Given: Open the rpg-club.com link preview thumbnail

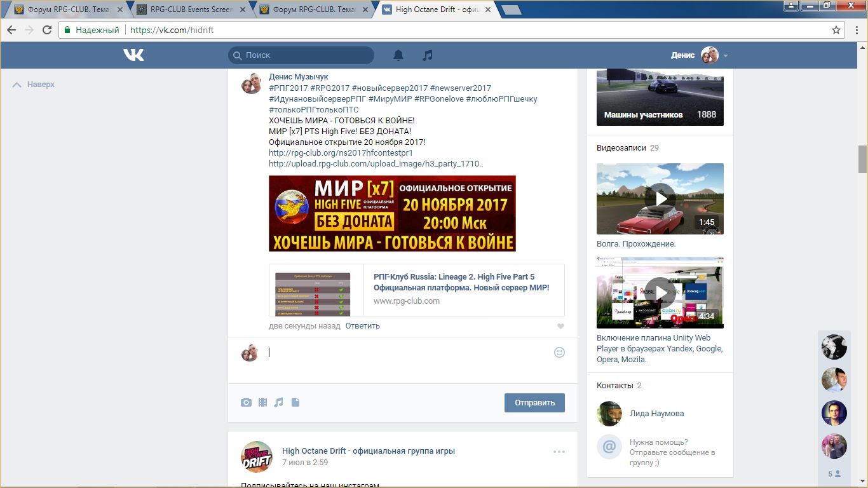Looking at the screenshot, I should (x=313, y=294).
